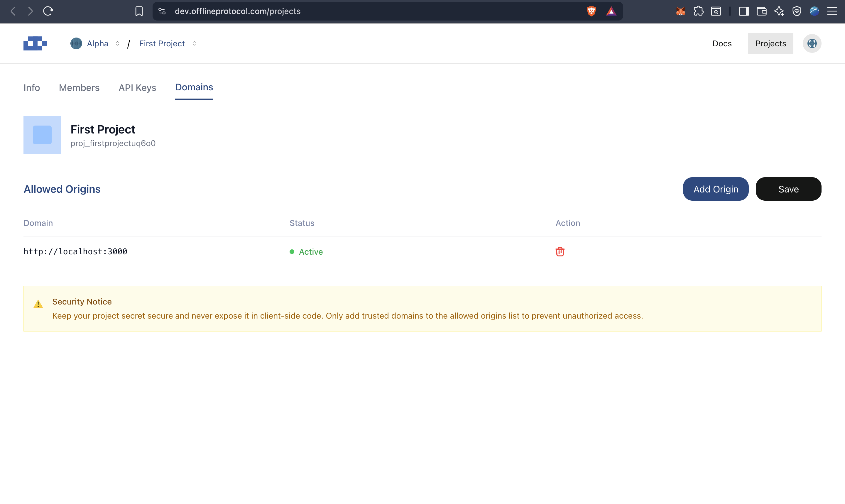Open the Brave VPN shield icon

797,11
